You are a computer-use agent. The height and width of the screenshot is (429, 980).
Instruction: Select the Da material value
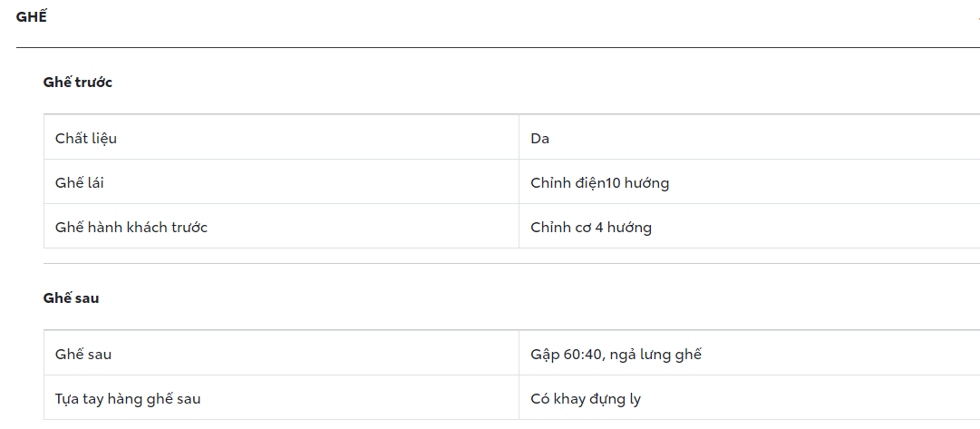(540, 139)
